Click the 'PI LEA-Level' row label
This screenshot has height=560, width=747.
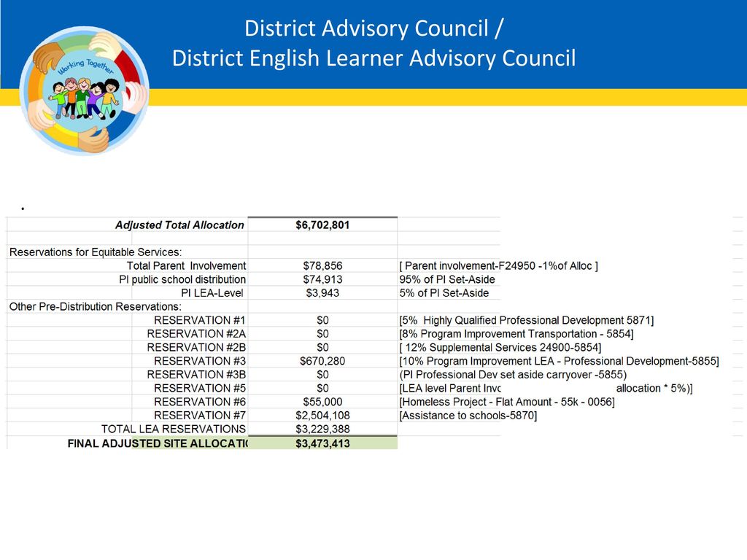coord(212,293)
